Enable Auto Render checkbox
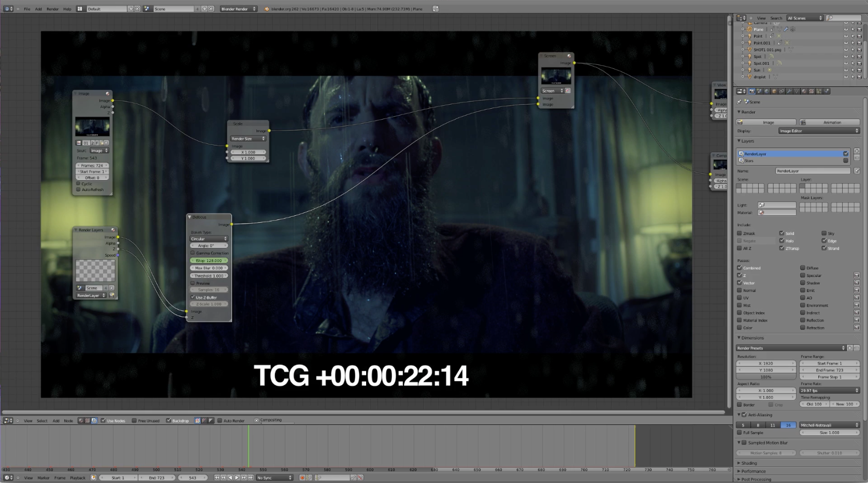The height and width of the screenshot is (483, 868). click(x=220, y=420)
